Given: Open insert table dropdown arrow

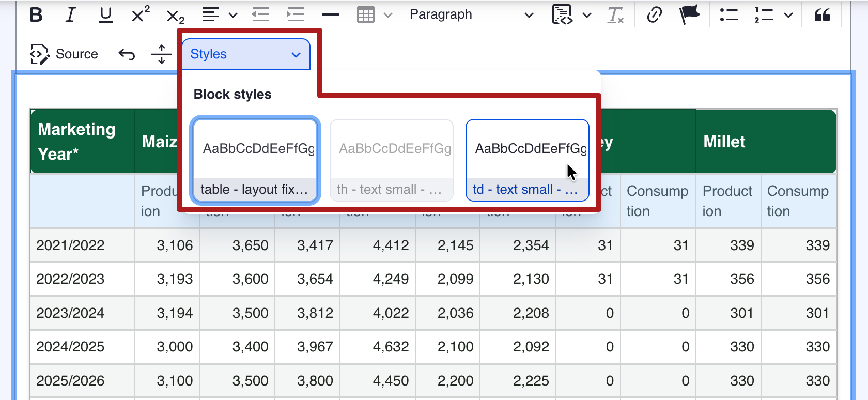Looking at the screenshot, I should [388, 16].
